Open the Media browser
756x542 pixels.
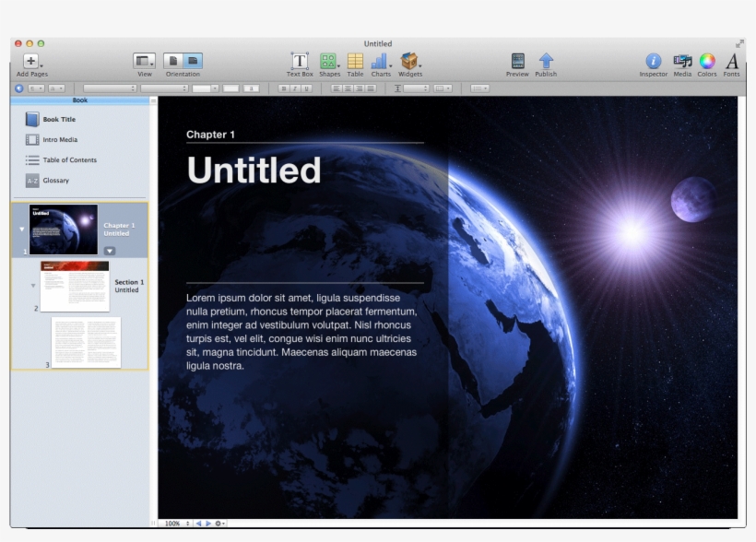[682, 61]
